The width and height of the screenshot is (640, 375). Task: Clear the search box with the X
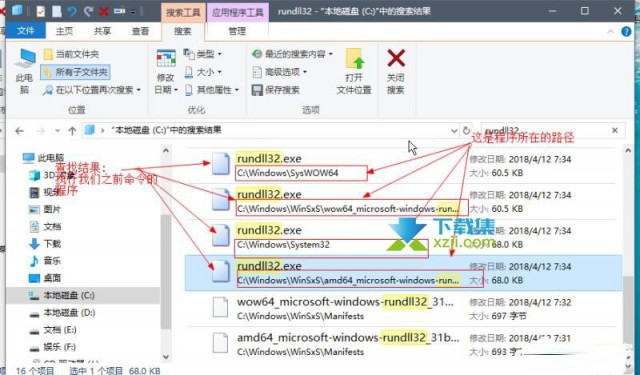pyautogui.click(x=615, y=130)
